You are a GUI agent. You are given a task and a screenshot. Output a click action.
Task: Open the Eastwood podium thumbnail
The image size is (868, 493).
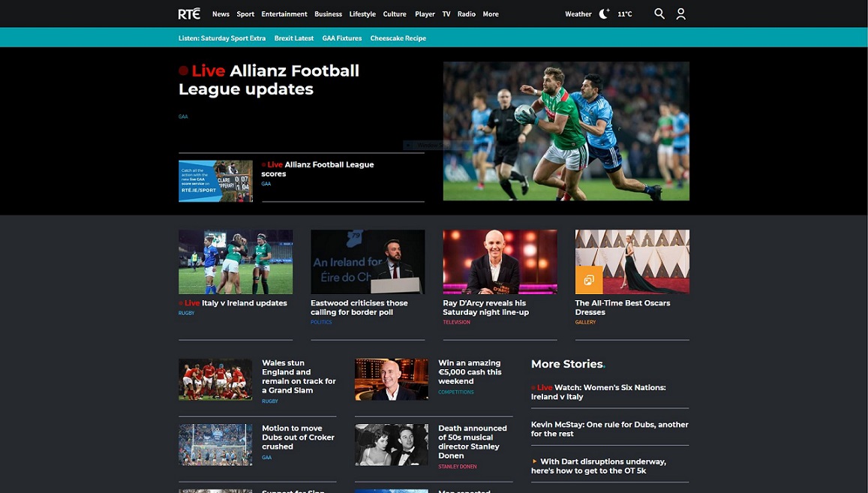(x=368, y=262)
